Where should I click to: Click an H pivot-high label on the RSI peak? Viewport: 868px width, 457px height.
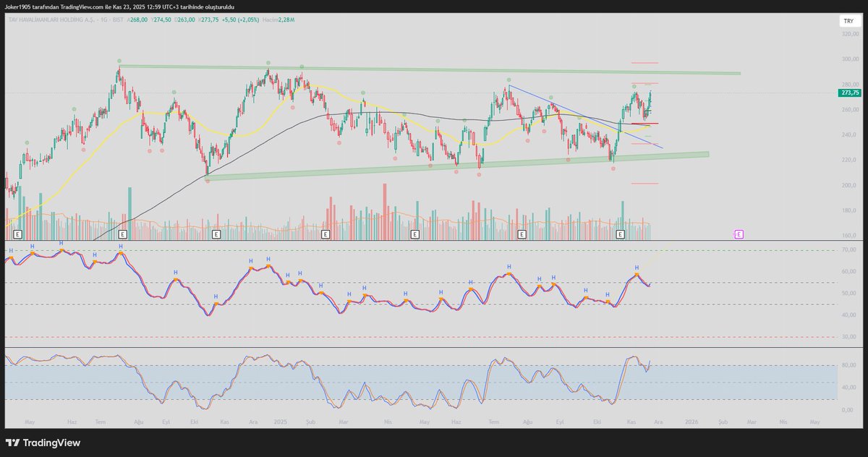coord(120,247)
